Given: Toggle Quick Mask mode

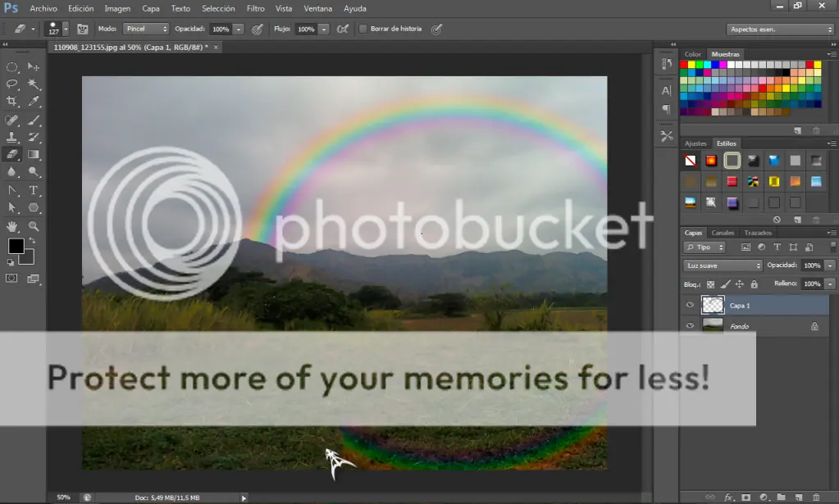Looking at the screenshot, I should click(x=11, y=279).
